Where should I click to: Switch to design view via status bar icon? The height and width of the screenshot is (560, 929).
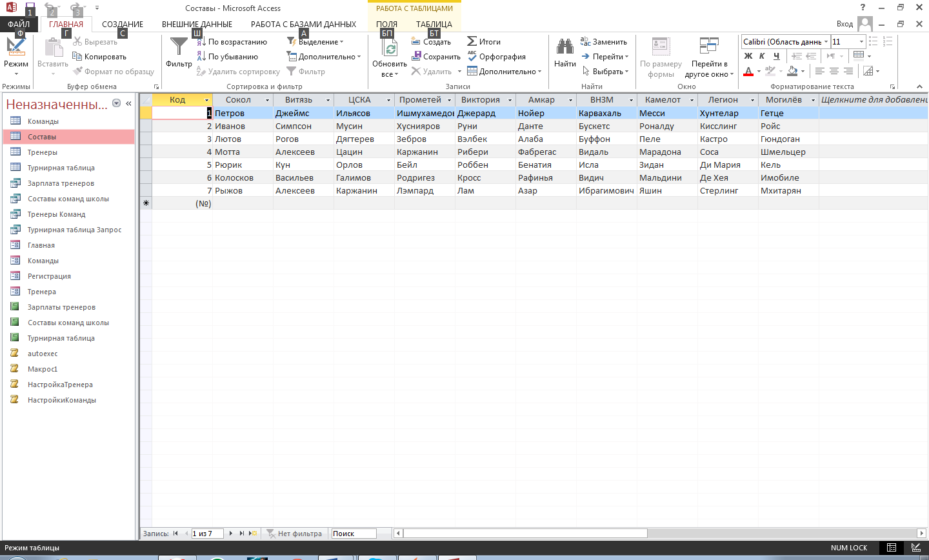(x=915, y=548)
